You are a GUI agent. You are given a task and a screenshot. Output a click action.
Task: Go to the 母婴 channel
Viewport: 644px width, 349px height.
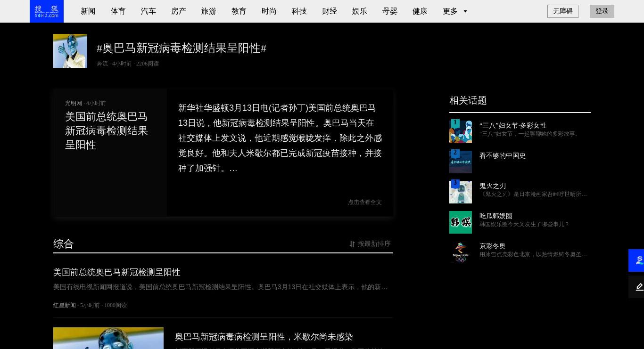(x=390, y=11)
